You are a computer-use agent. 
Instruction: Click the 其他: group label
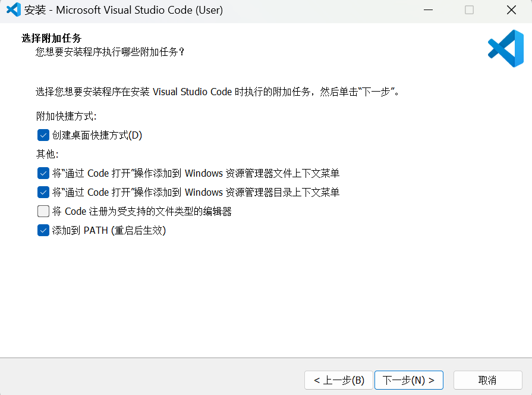pos(48,154)
